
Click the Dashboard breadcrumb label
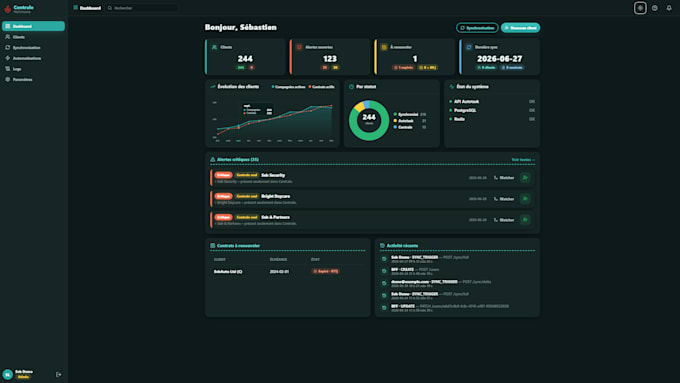(x=90, y=8)
